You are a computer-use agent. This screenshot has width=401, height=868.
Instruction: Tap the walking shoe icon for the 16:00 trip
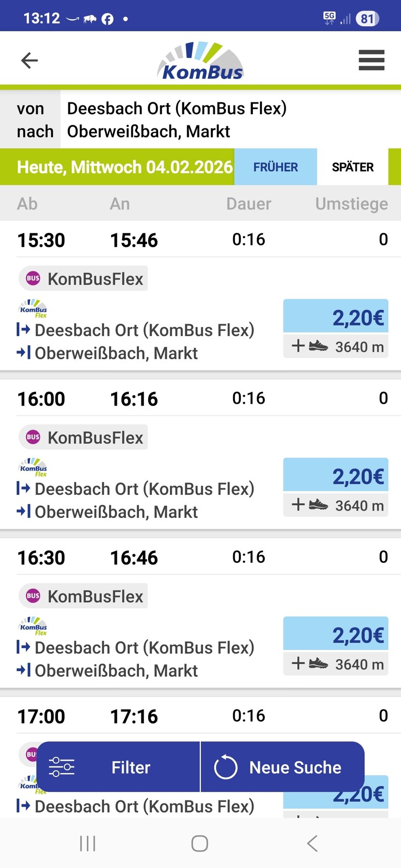(x=318, y=505)
